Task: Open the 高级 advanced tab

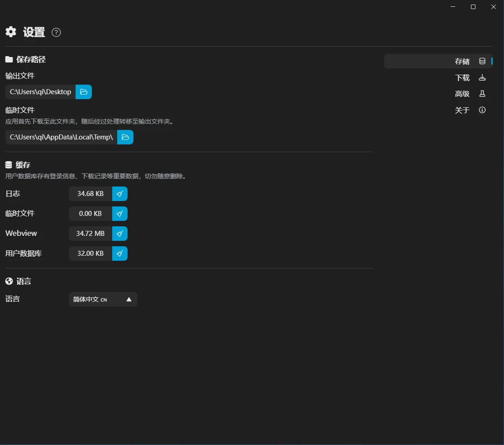Action: point(462,94)
